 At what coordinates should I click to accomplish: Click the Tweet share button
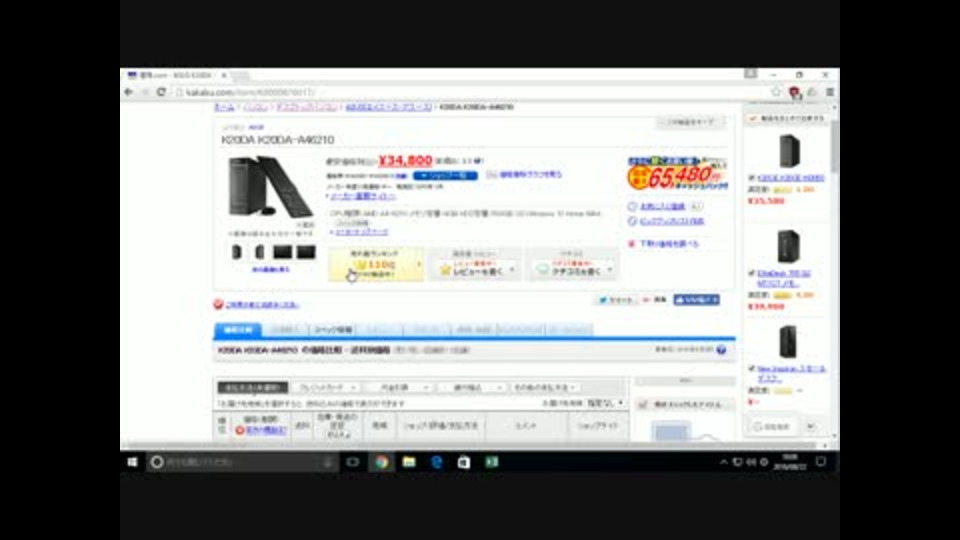[616, 300]
